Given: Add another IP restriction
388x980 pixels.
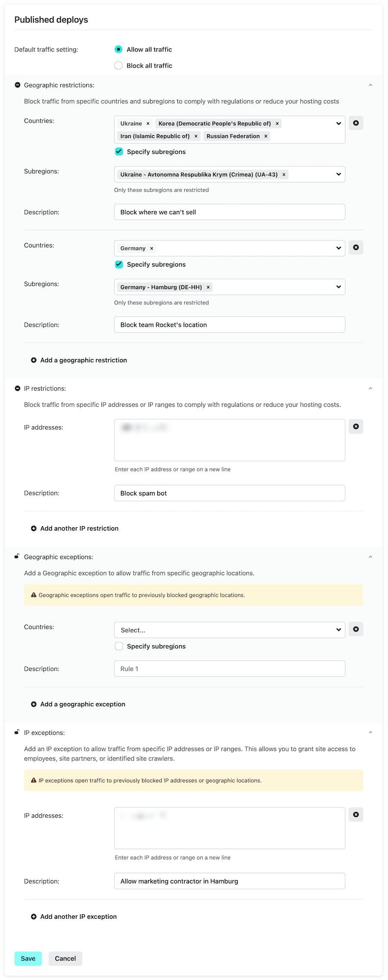Looking at the screenshot, I should point(74,528).
